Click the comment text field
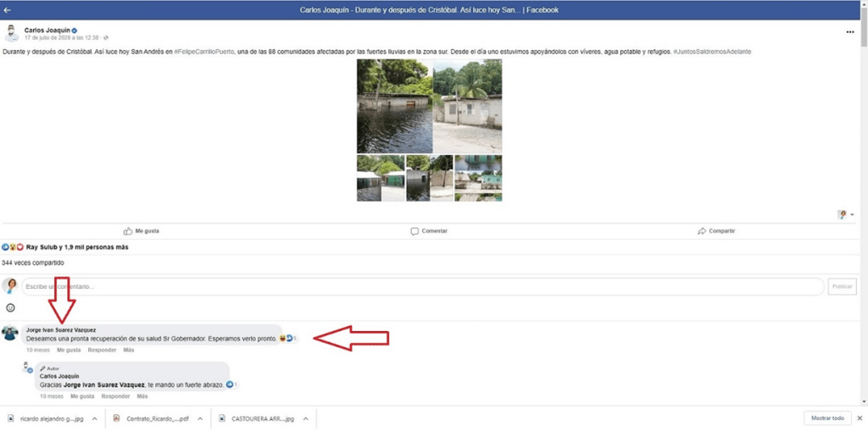 (x=422, y=286)
